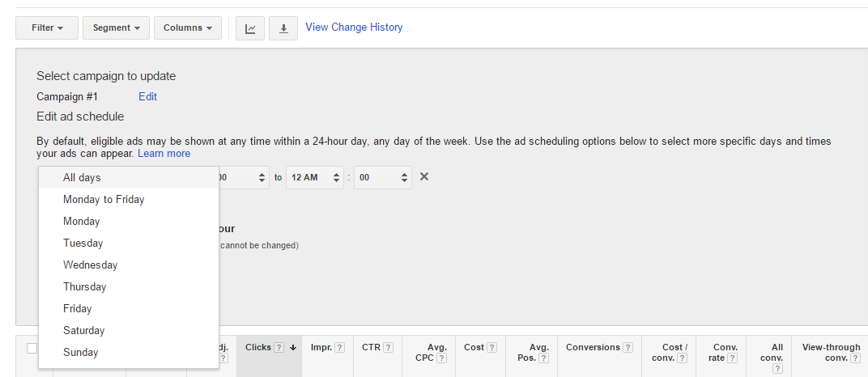Image resolution: width=868 pixels, height=377 pixels.
Task: Choose Saturday from the day list
Action: [x=129, y=331]
